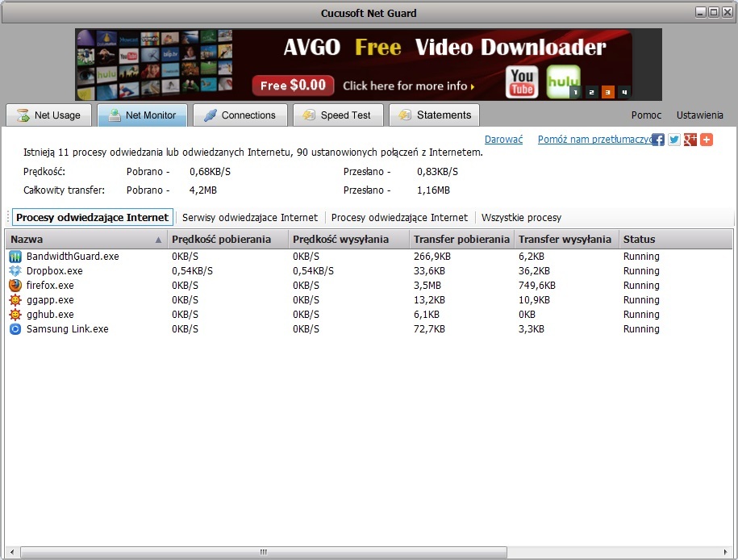Select Serwisy odwiedzajace Internet sub-tab
Viewport: 738px width, 560px height.
250,217
